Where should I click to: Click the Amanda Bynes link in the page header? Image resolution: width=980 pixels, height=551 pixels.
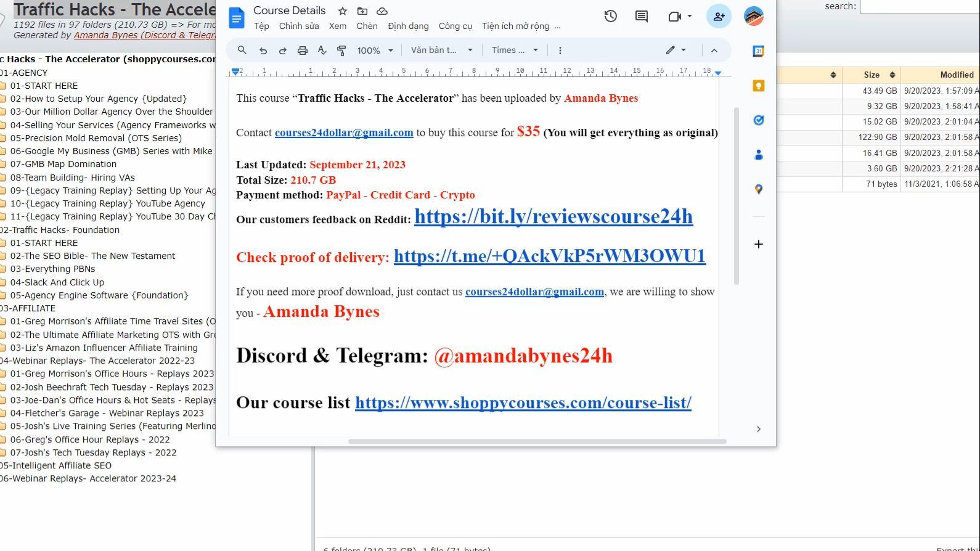(145, 35)
